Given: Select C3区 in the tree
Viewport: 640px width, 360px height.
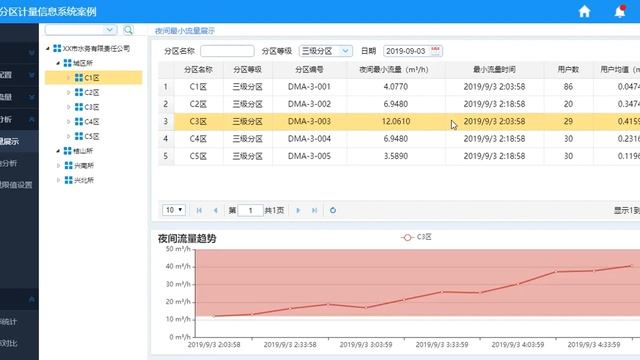Looking at the screenshot, I should coord(92,107).
